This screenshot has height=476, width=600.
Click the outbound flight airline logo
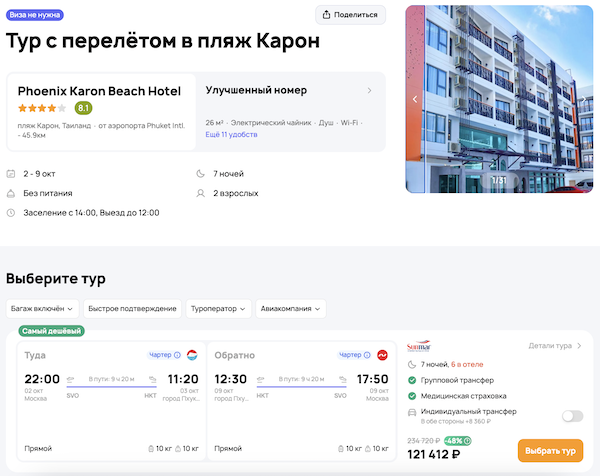point(192,355)
